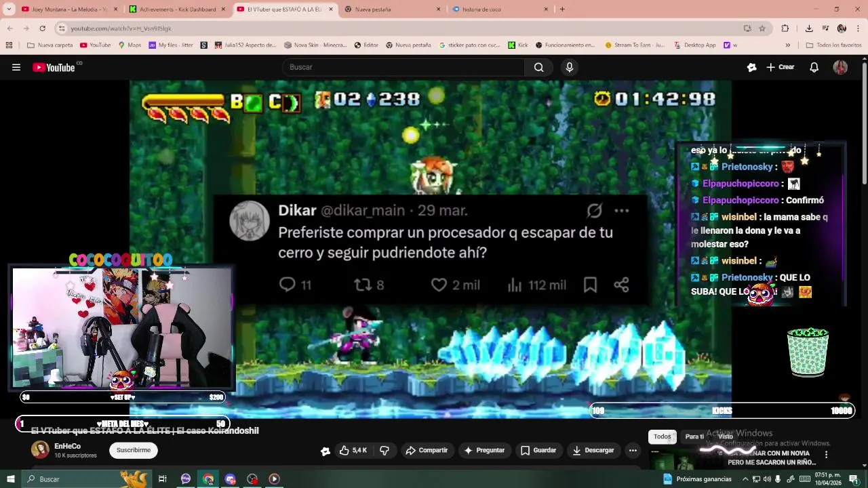This screenshot has height=488, width=868.
Task: Open Chrome media controls icon
Action: pos(825,28)
